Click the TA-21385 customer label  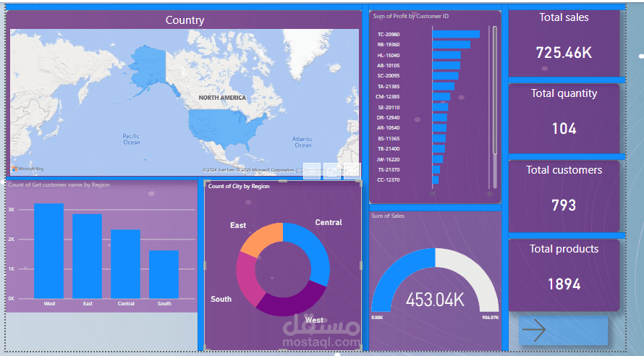click(x=388, y=86)
